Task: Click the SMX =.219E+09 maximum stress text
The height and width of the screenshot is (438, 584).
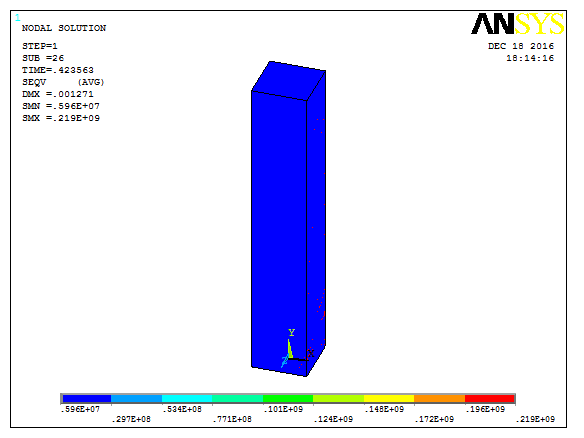Action: 61,118
